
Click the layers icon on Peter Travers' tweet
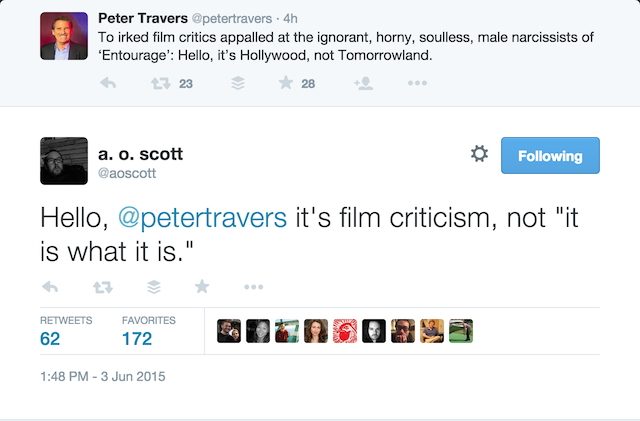coord(238,83)
